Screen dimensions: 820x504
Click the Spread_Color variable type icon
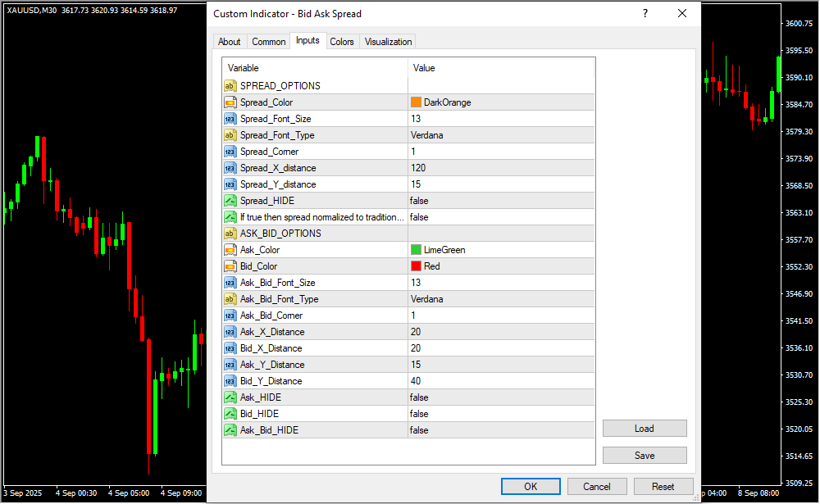(x=230, y=102)
